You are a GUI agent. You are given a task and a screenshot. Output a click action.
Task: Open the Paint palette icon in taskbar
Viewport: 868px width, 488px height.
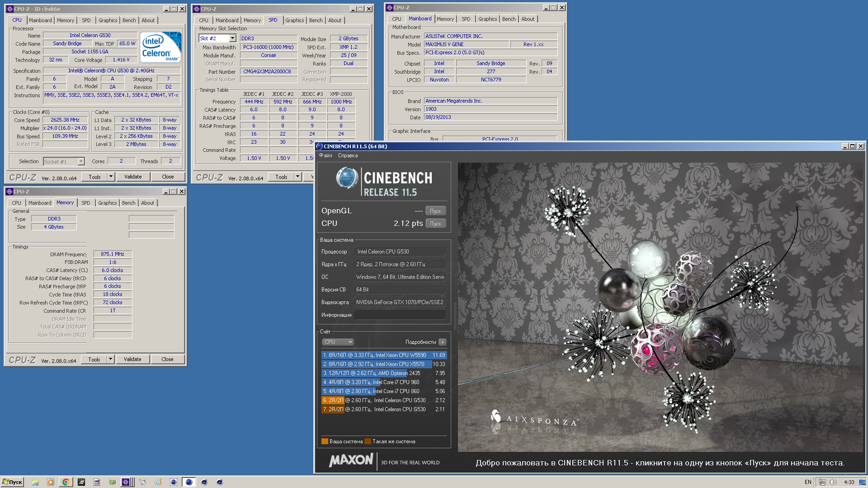pyautogui.click(x=158, y=482)
